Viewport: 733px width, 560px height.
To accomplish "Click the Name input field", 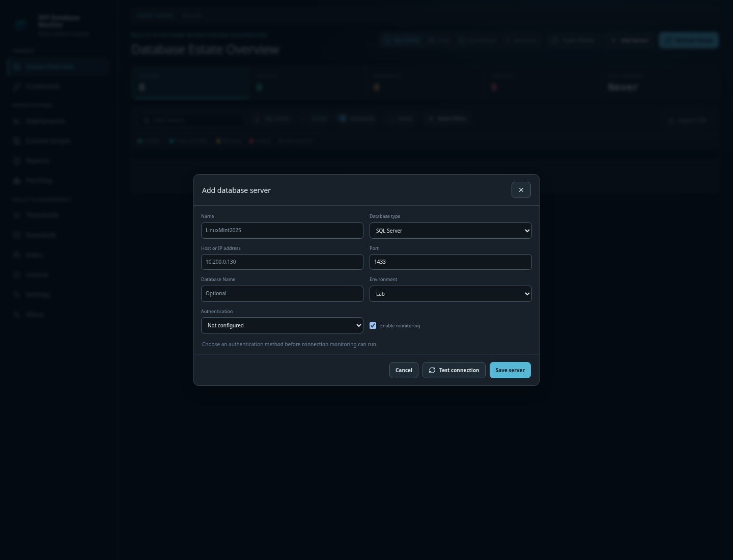I will point(282,230).
